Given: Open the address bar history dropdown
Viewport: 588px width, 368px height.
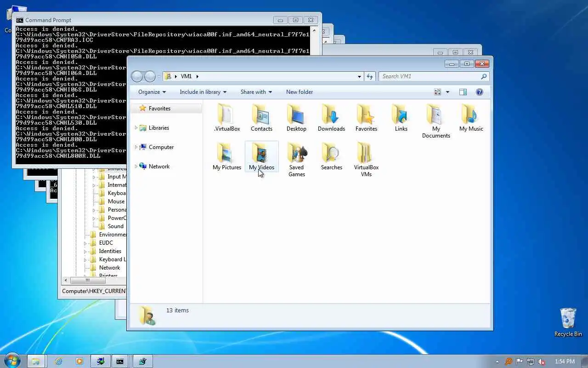Looking at the screenshot, I should (359, 76).
